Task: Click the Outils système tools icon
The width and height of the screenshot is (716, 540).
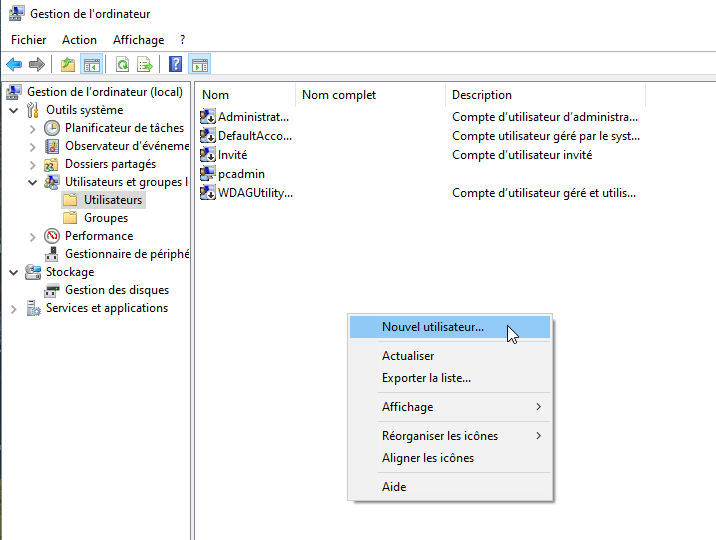Action: (33, 110)
